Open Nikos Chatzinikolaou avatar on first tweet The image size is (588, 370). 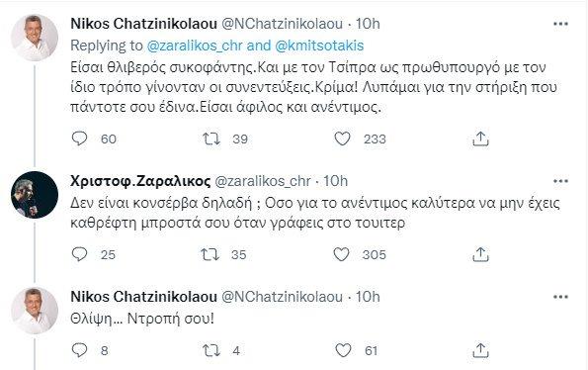click(35, 38)
